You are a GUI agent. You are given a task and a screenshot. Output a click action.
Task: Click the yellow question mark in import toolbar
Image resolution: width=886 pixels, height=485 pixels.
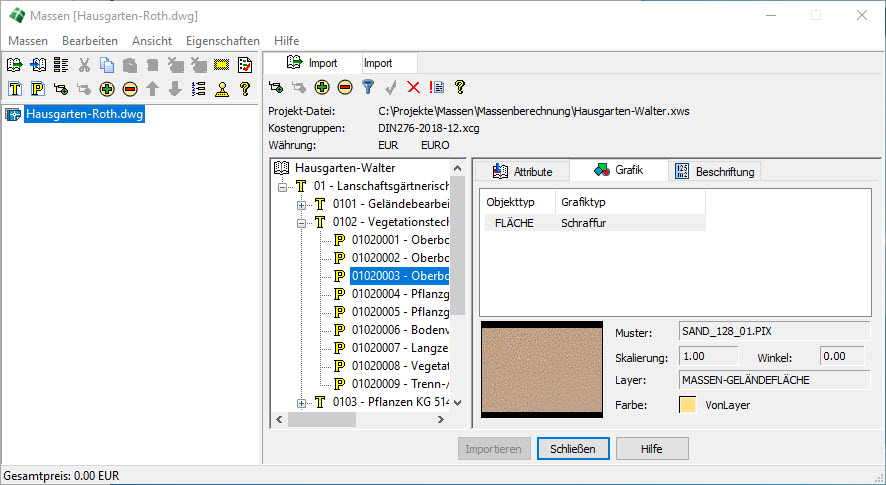point(460,87)
